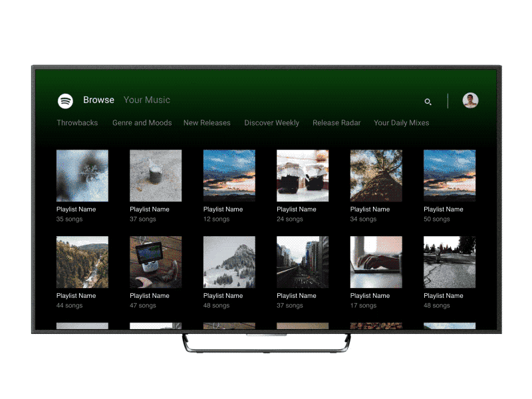Open search with the magnifier icon
Screen dimensions: 532x399
pyautogui.click(x=428, y=102)
